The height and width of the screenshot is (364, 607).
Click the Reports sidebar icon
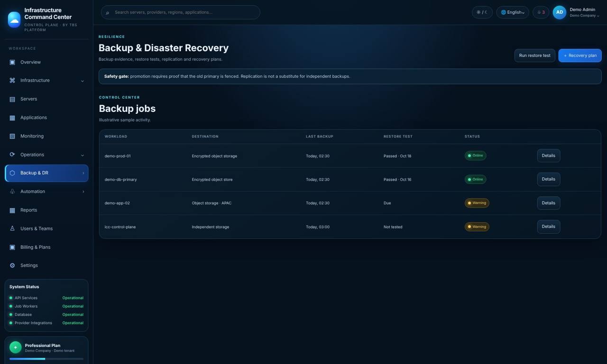click(x=12, y=210)
